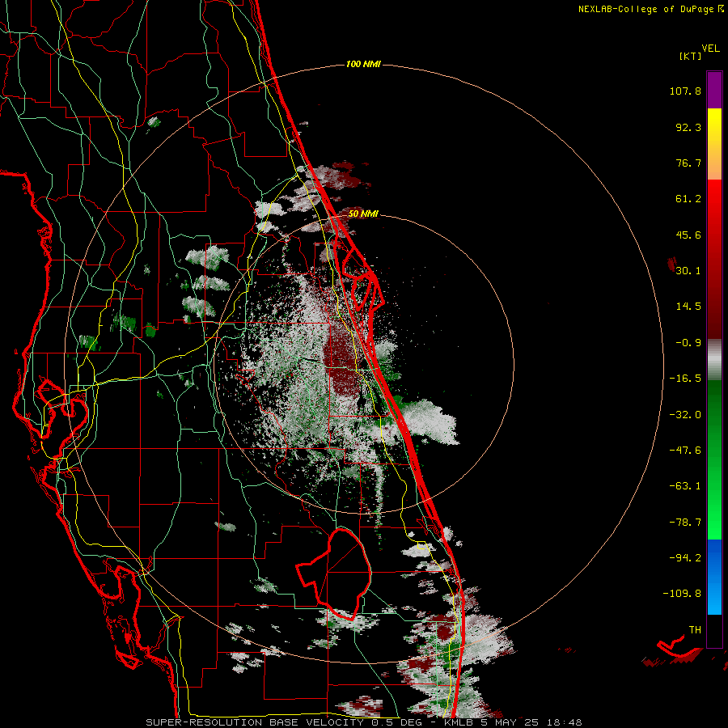Viewport: 728px width, 728px height.
Task: Click the Lake Okeechobee outline on map
Action: coord(334,574)
